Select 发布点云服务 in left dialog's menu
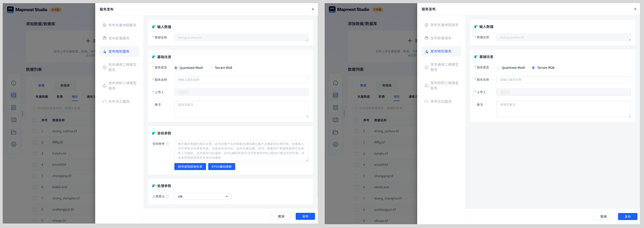Viewport: 644px width, 228px height. [119, 101]
